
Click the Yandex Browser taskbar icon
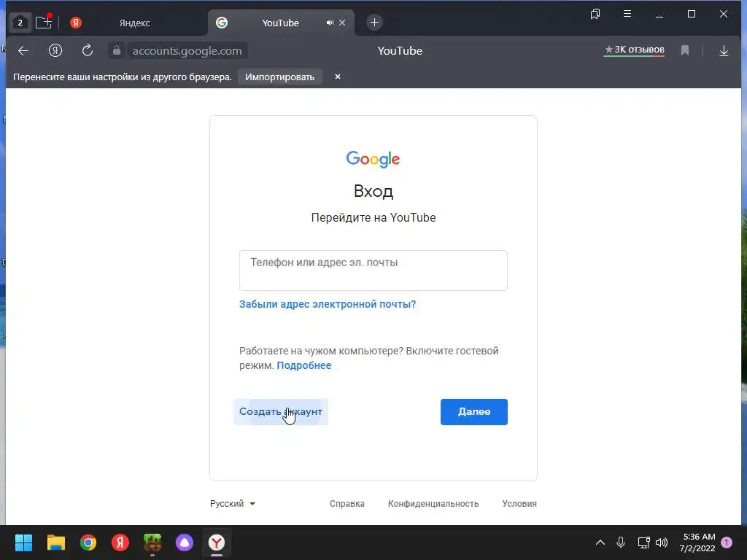click(x=217, y=542)
